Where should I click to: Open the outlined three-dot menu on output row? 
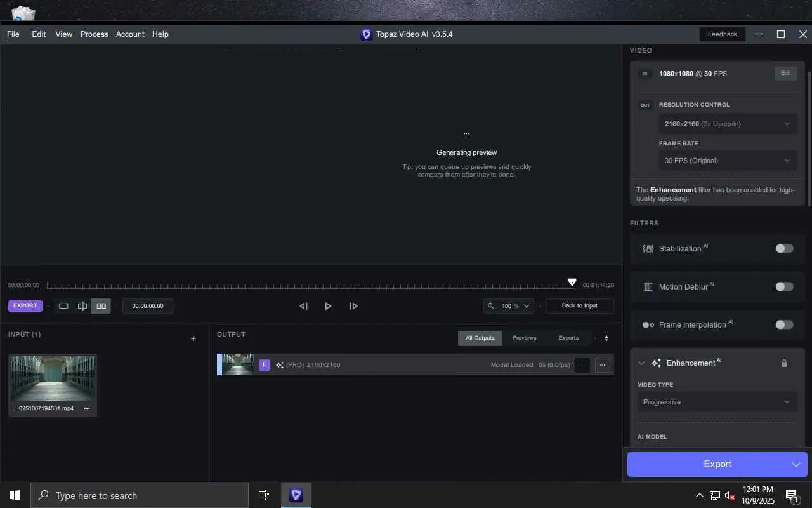603,365
